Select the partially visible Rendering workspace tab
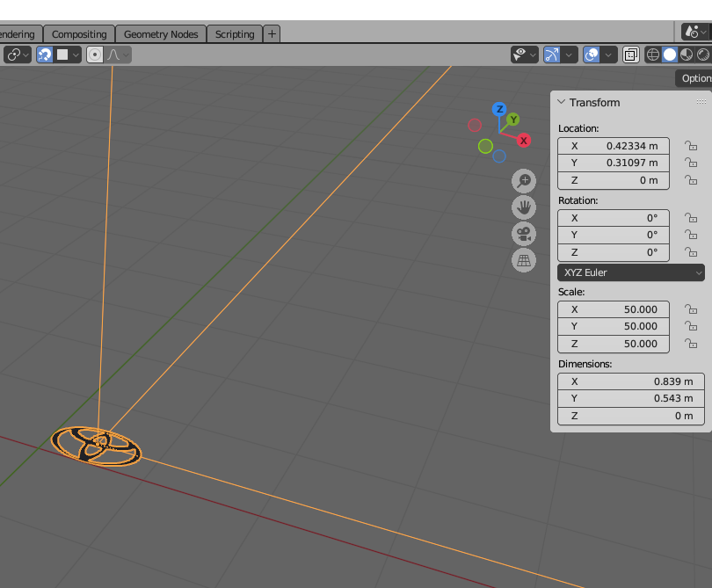Screen dimensions: 712x588 click(20, 34)
